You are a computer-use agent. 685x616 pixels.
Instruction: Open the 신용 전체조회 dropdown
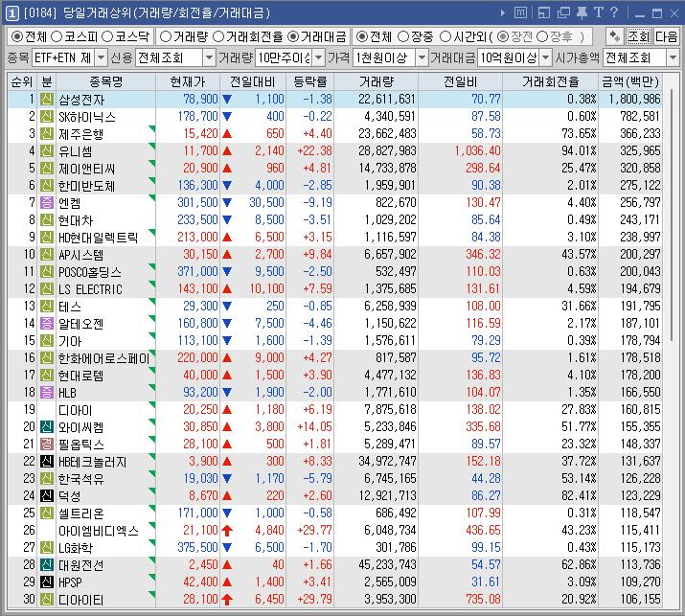(x=209, y=57)
